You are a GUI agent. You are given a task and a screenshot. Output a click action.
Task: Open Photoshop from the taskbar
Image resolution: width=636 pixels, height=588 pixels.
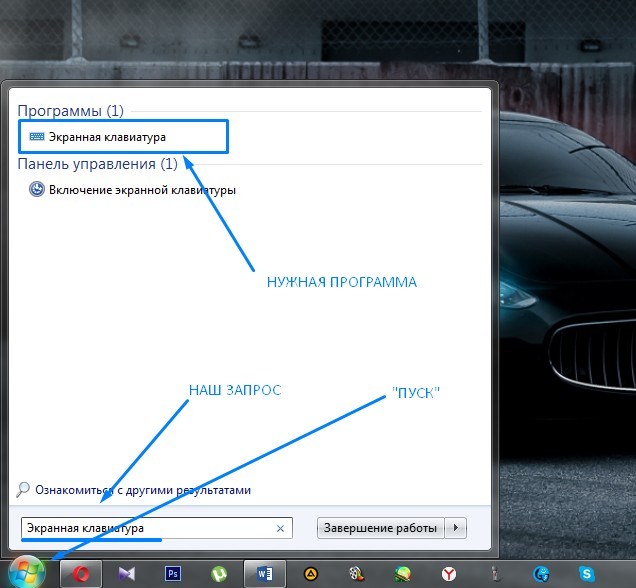pos(173,574)
